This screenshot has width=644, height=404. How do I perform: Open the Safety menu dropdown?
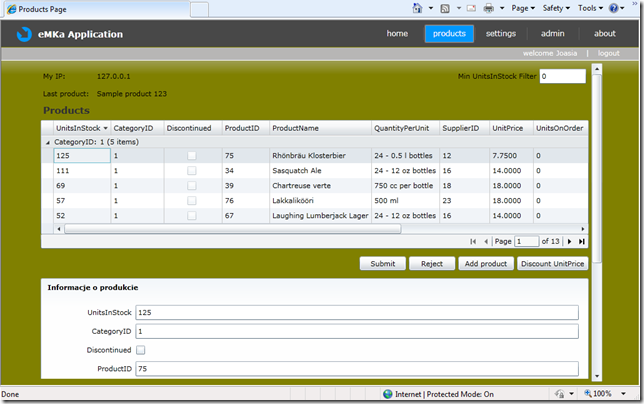click(556, 8)
